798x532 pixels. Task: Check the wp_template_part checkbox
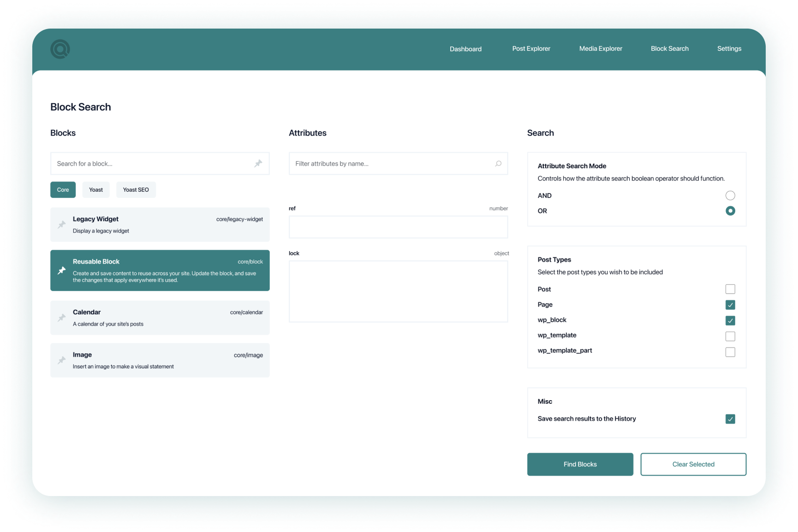730,352
